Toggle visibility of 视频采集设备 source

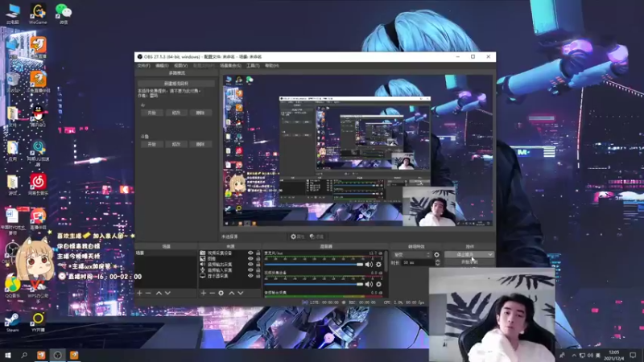[x=250, y=253]
